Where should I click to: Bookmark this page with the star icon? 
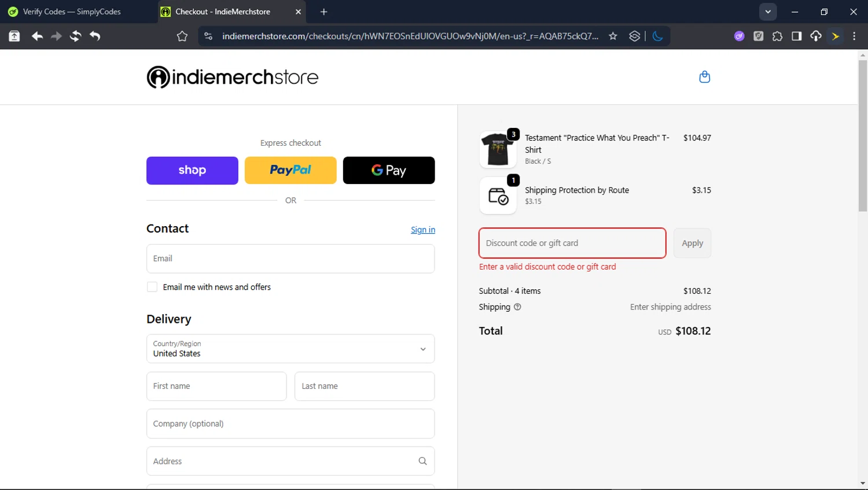pos(613,36)
